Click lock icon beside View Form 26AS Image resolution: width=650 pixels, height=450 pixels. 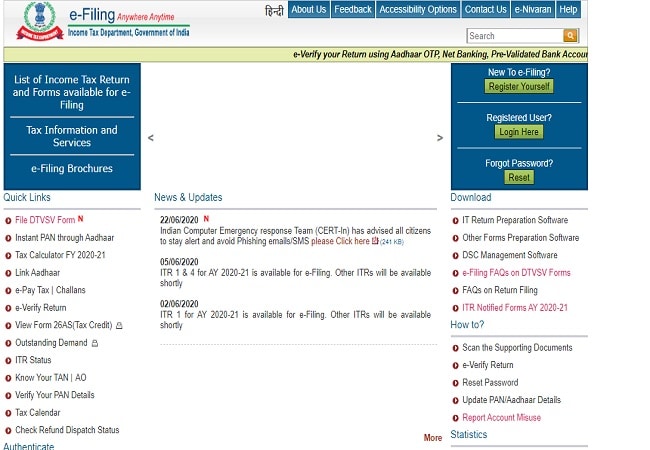[119, 325]
